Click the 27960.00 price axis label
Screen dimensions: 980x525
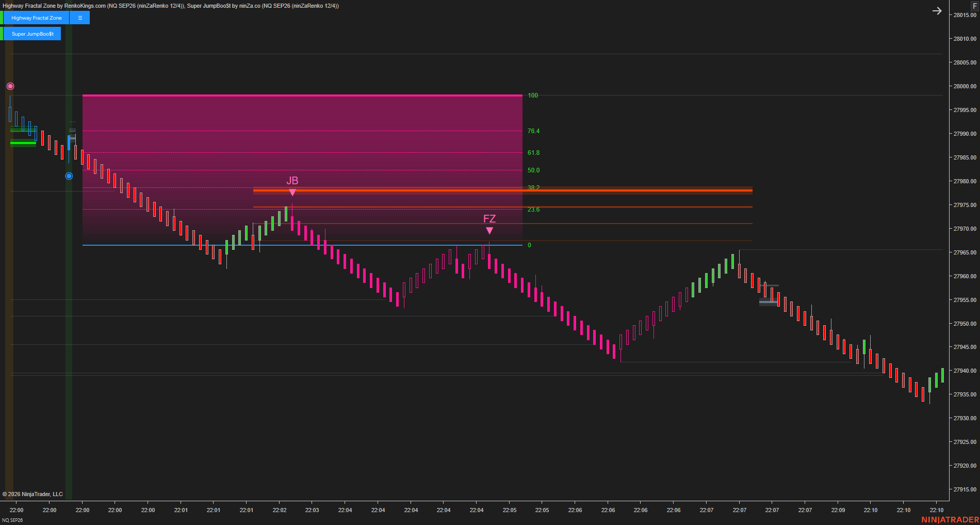965,276
